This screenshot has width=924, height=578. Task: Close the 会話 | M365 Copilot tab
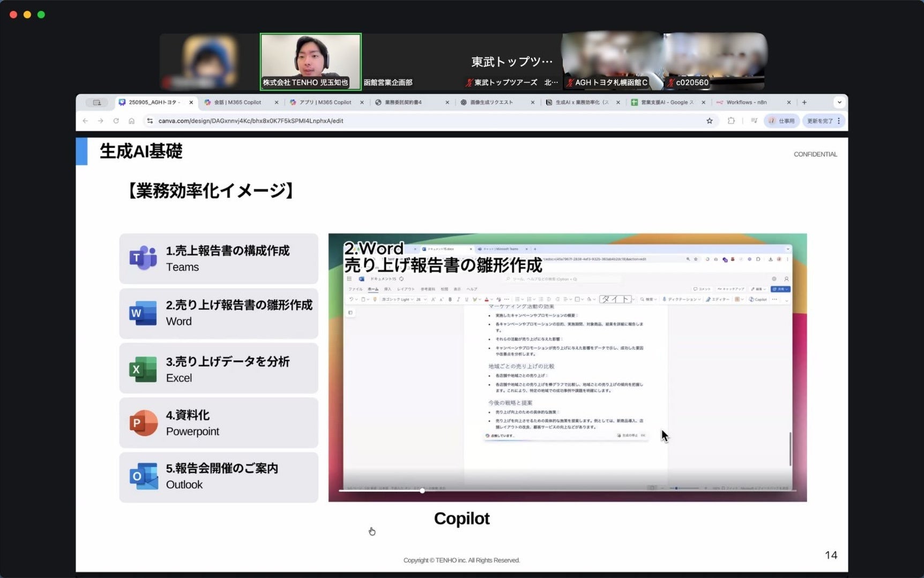277,102
